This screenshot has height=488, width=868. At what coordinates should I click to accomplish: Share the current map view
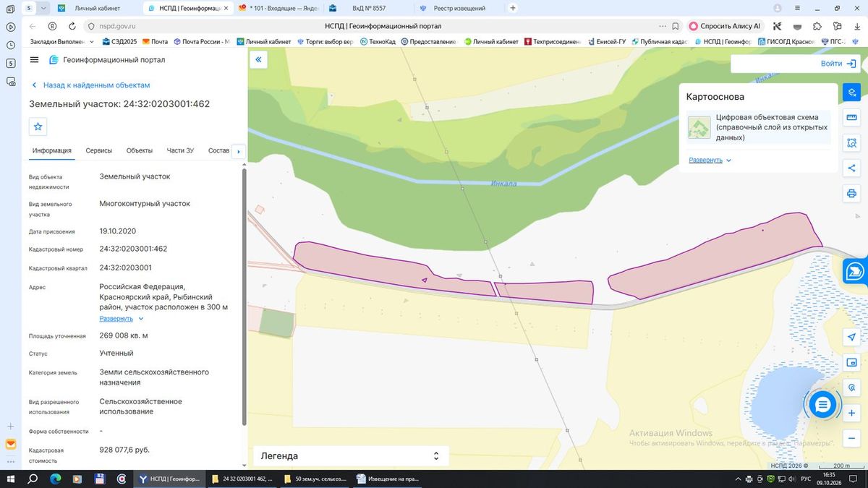tap(852, 168)
